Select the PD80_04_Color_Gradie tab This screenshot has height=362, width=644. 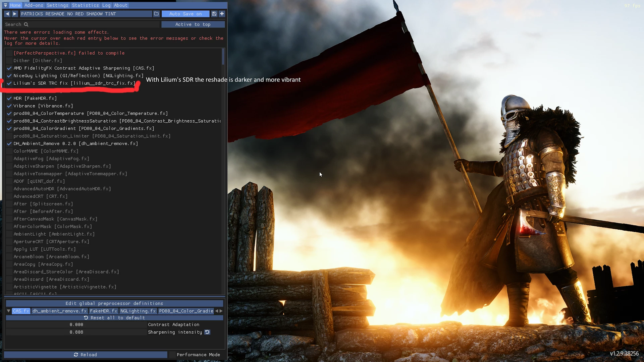[x=186, y=311]
